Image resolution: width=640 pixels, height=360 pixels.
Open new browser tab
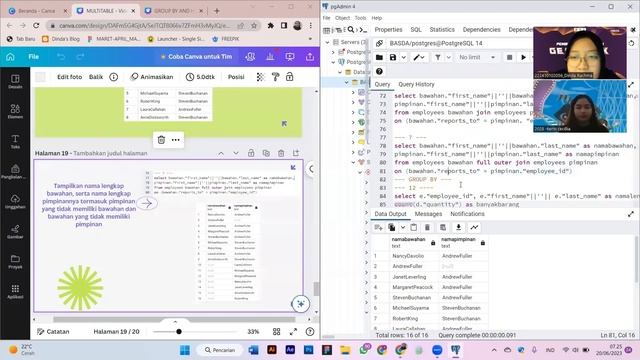tap(217, 11)
